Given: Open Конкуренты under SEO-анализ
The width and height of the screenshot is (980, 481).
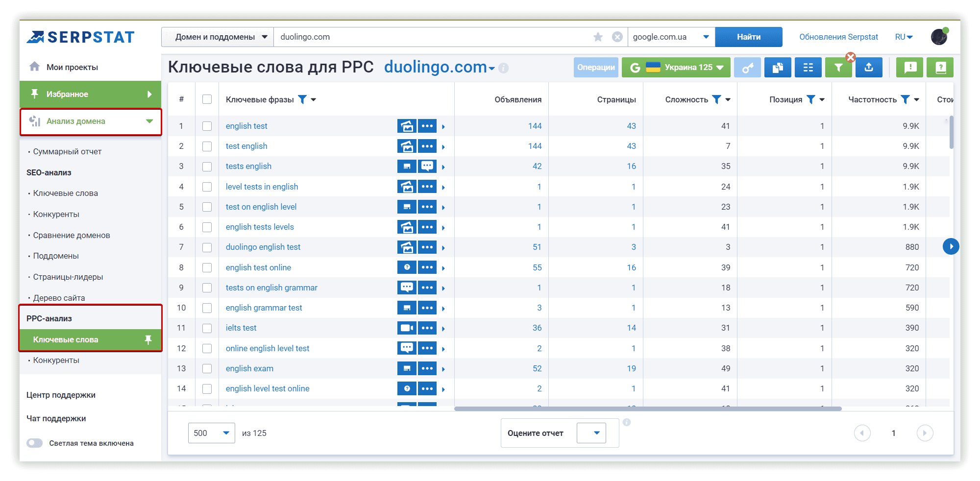Looking at the screenshot, I should pyautogui.click(x=56, y=214).
